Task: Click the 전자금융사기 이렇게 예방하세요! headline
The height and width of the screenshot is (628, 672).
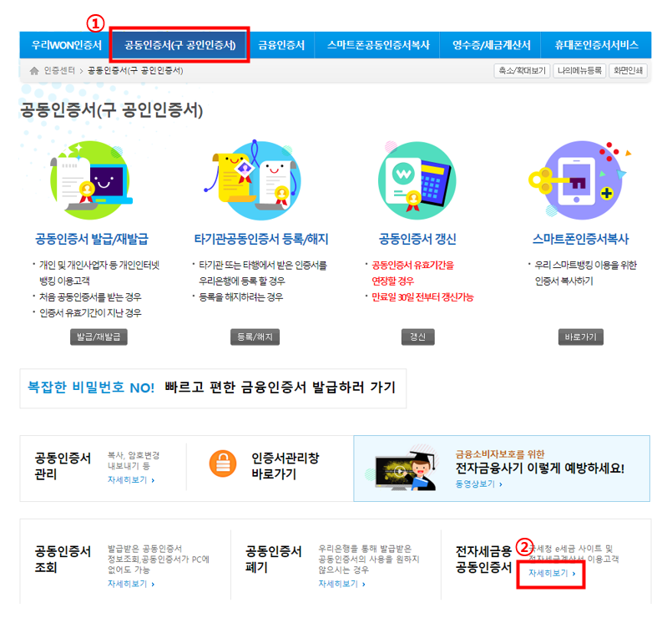Action: (x=539, y=468)
